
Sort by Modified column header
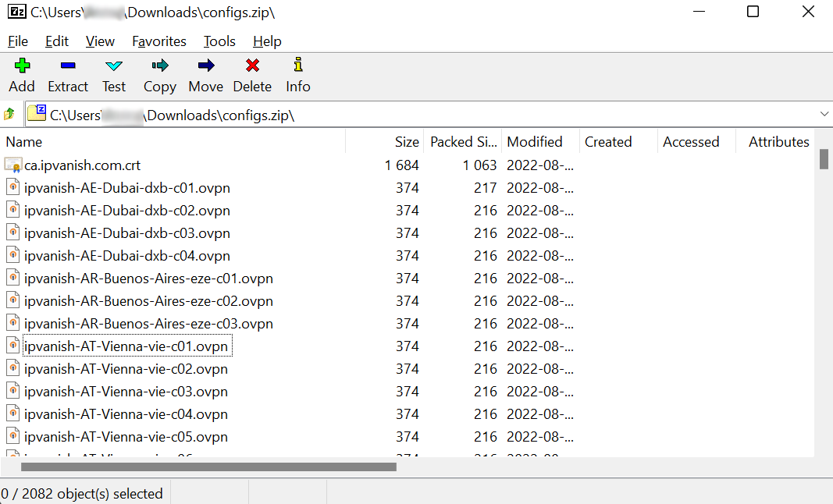tap(540, 142)
